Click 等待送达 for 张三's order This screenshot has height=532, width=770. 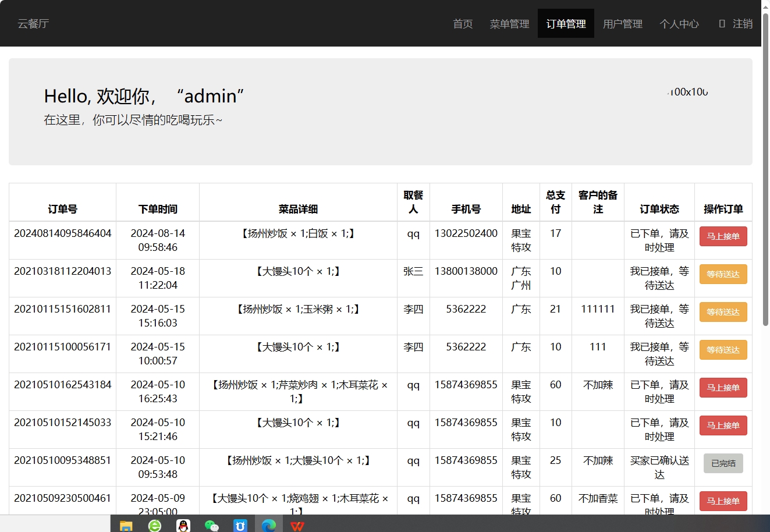pos(723,274)
